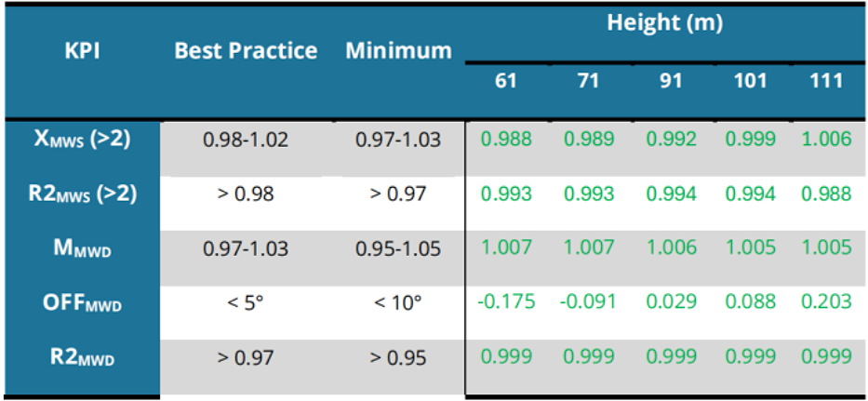The width and height of the screenshot is (868, 401).
Task: Select the 1.006 value in XMWS row
Action: [x=826, y=139]
